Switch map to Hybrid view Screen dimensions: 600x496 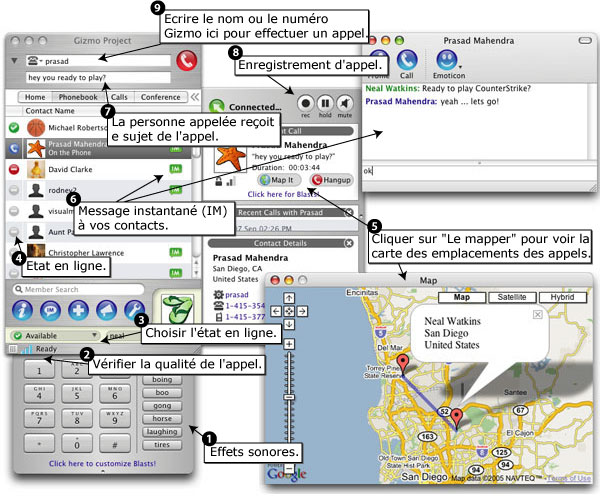pyautogui.click(x=562, y=297)
